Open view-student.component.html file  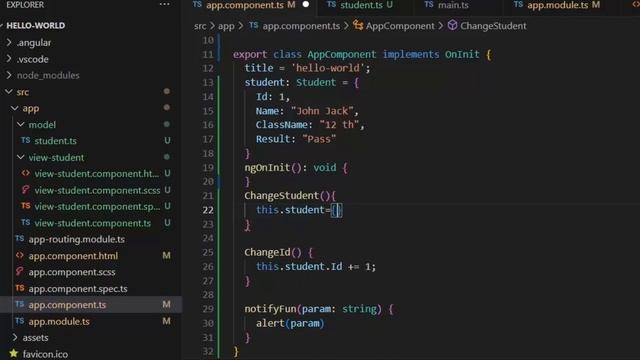(x=97, y=174)
